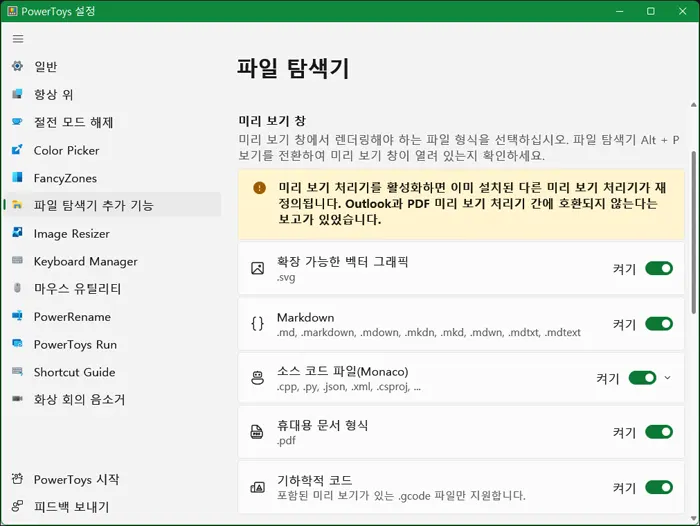Screen dimensions: 700x526
Task: Turn off the .pdf preview switch
Action: 659,432
